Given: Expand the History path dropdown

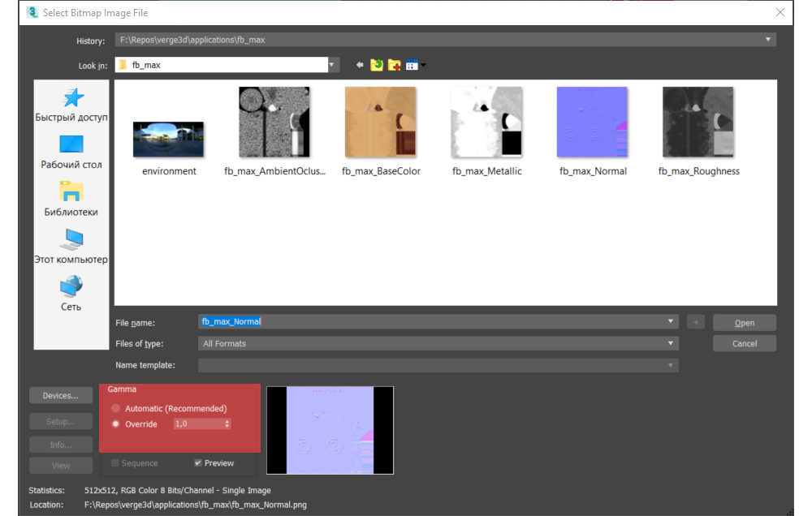Looking at the screenshot, I should tap(768, 40).
